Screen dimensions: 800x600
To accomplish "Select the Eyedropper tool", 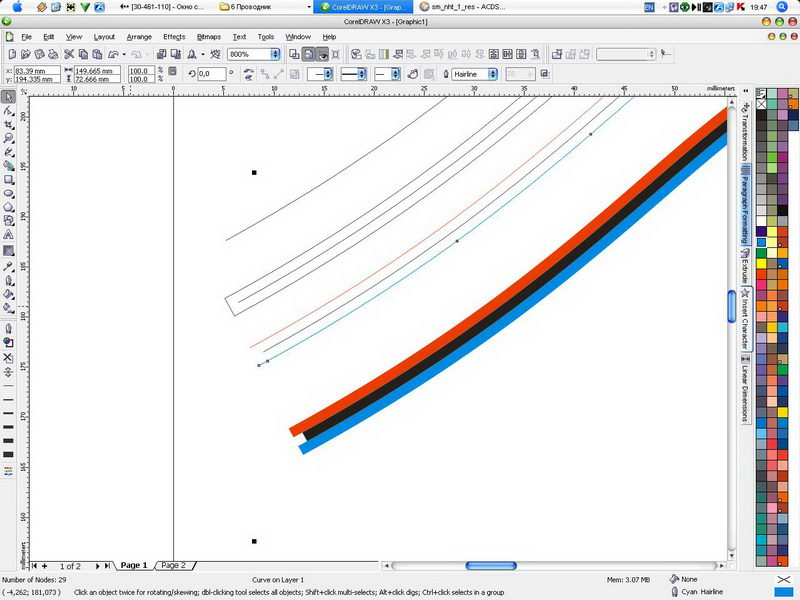I will (8, 266).
